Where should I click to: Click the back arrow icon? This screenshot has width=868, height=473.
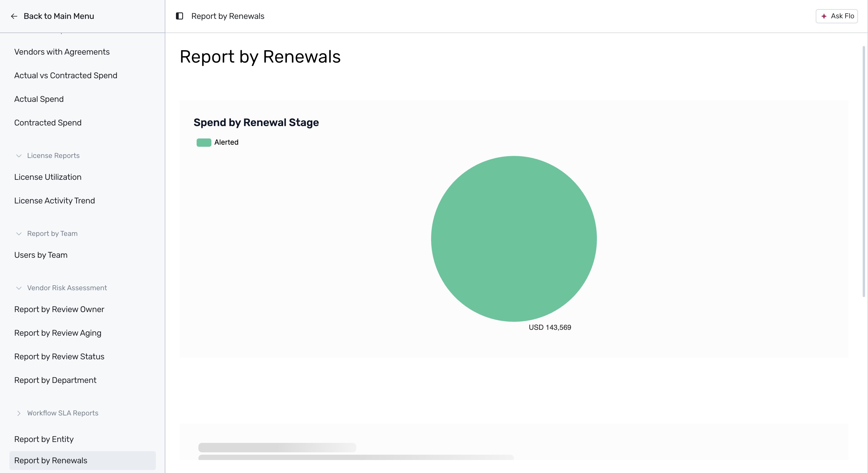pyautogui.click(x=14, y=16)
